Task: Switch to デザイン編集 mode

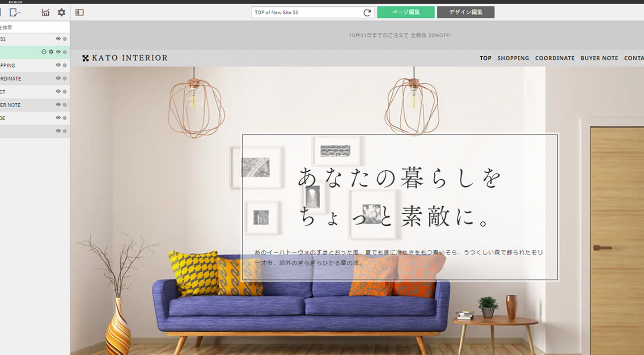Action: coord(466,13)
